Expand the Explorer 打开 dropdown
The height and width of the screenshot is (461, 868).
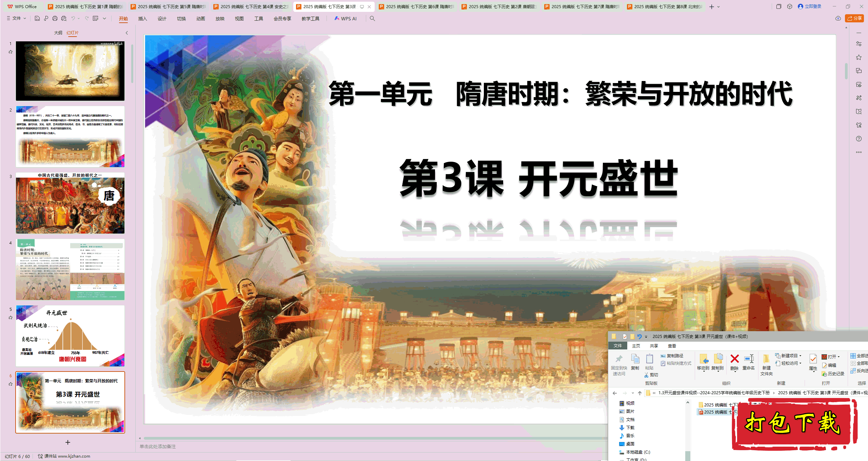839,357
